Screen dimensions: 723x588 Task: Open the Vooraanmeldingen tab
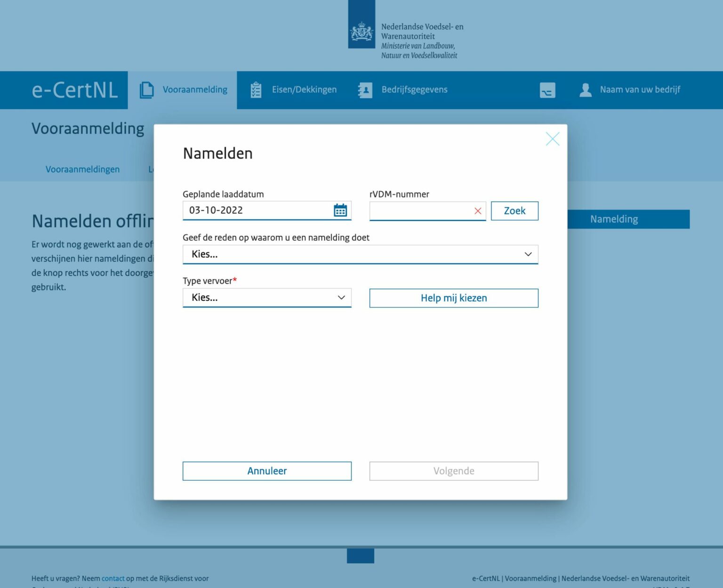[x=82, y=169]
